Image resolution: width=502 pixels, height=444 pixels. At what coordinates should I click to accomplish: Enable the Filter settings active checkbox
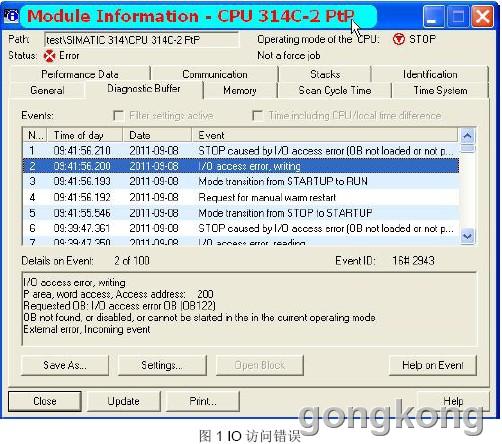point(118,115)
